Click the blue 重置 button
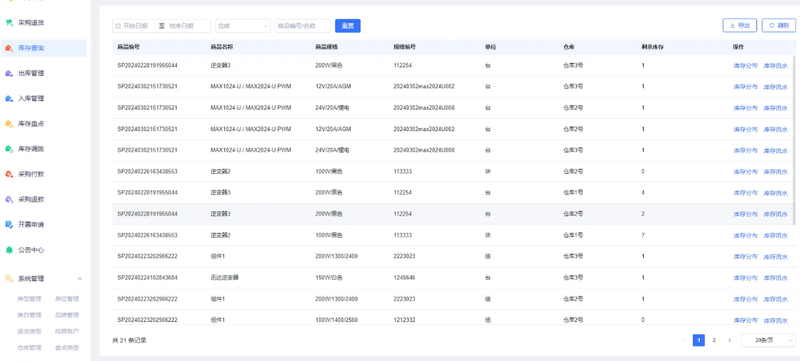The width and height of the screenshot is (800, 361). click(x=347, y=25)
